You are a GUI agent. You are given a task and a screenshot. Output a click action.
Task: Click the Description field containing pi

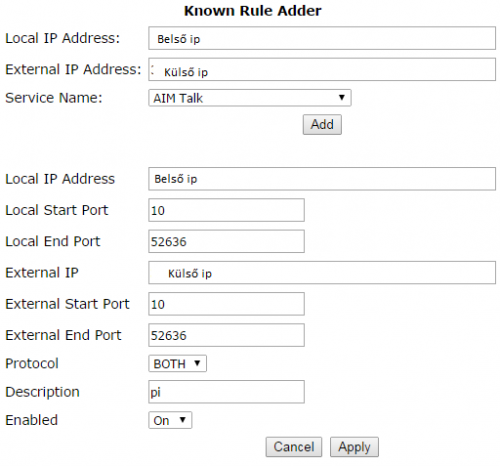(226, 392)
